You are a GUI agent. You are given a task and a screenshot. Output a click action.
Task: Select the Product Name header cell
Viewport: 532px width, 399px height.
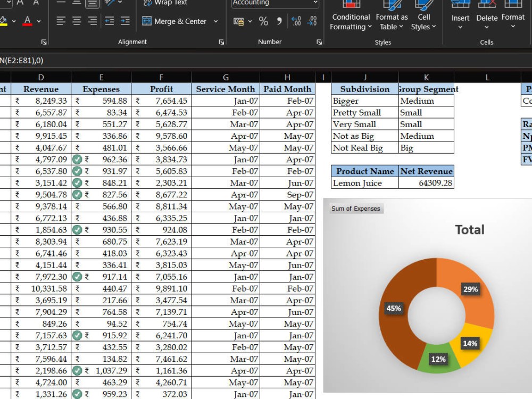click(x=365, y=171)
